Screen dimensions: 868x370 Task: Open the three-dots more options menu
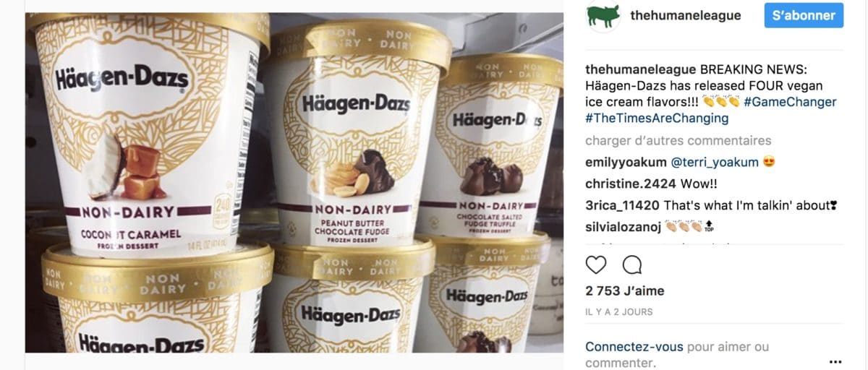click(835, 361)
